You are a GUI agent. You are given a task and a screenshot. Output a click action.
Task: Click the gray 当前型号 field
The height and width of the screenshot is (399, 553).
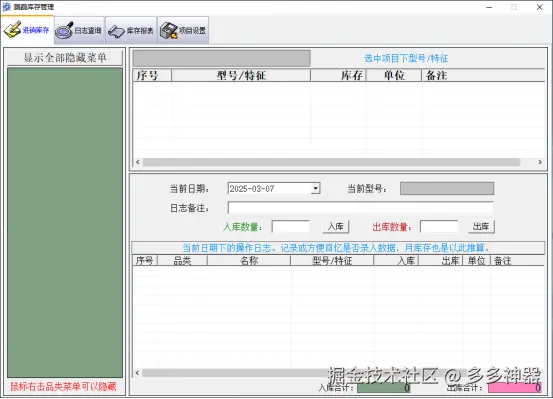tap(447, 188)
